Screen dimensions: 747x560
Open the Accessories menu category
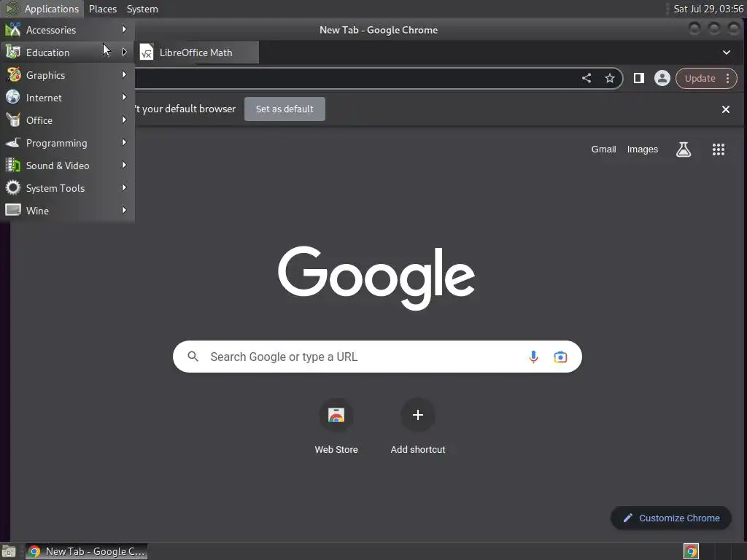coord(67,30)
